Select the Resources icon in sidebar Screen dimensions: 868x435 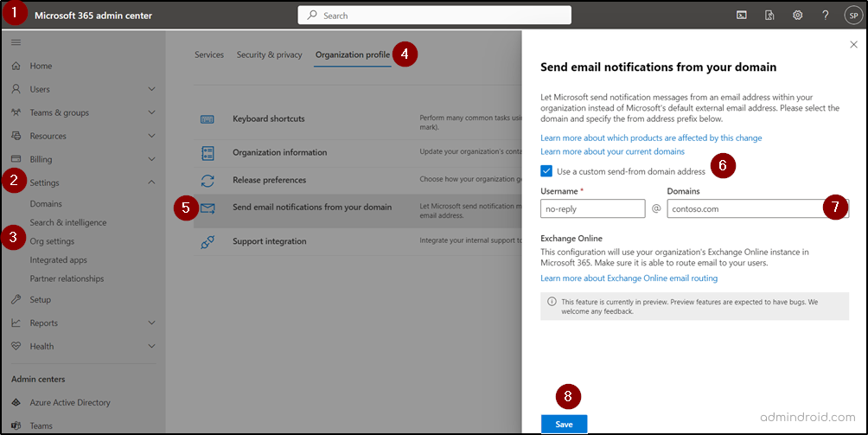(x=16, y=136)
